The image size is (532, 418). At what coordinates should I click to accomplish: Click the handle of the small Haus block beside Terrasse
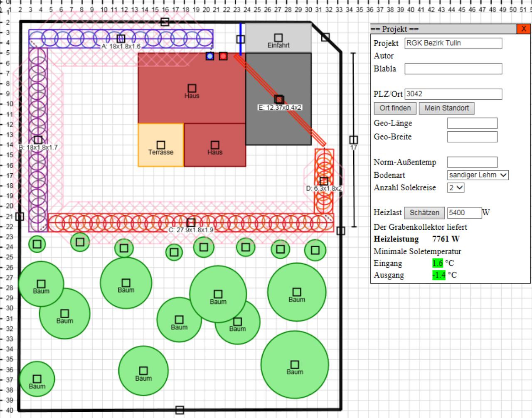coord(215,145)
